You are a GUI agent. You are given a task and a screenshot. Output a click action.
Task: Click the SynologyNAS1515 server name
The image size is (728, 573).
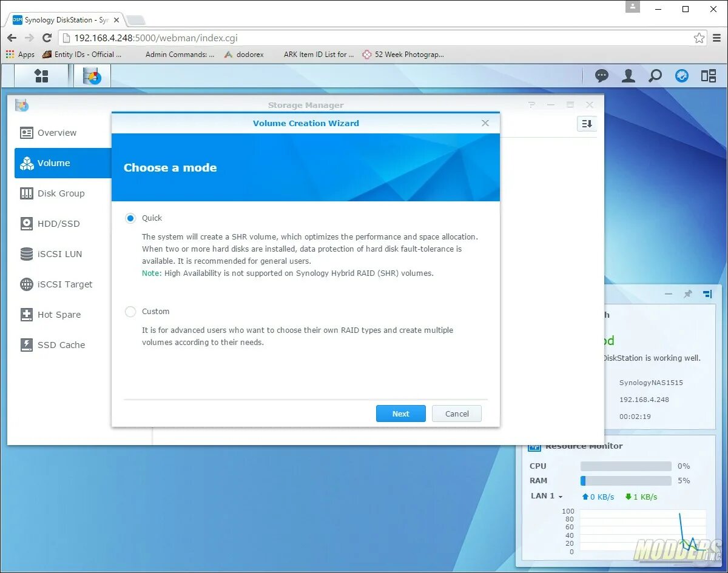[651, 383]
